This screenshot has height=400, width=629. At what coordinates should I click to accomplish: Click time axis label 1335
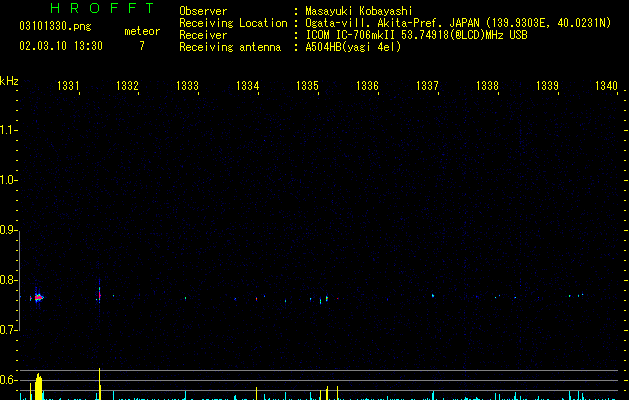pos(307,86)
